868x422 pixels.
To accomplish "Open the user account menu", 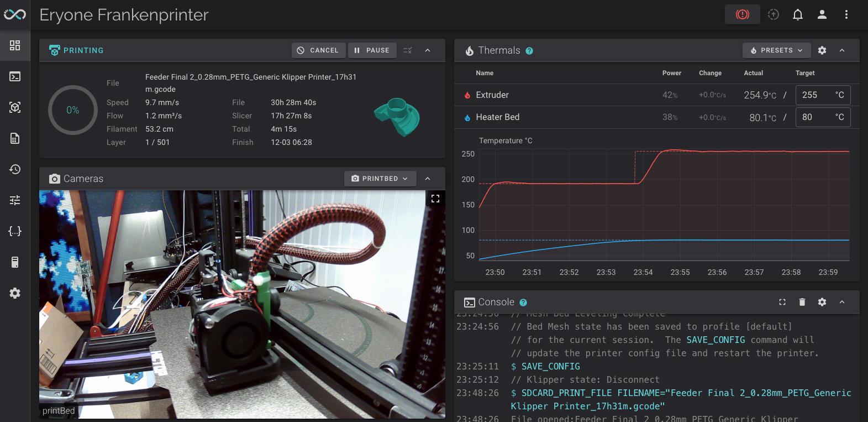I will 822,15.
